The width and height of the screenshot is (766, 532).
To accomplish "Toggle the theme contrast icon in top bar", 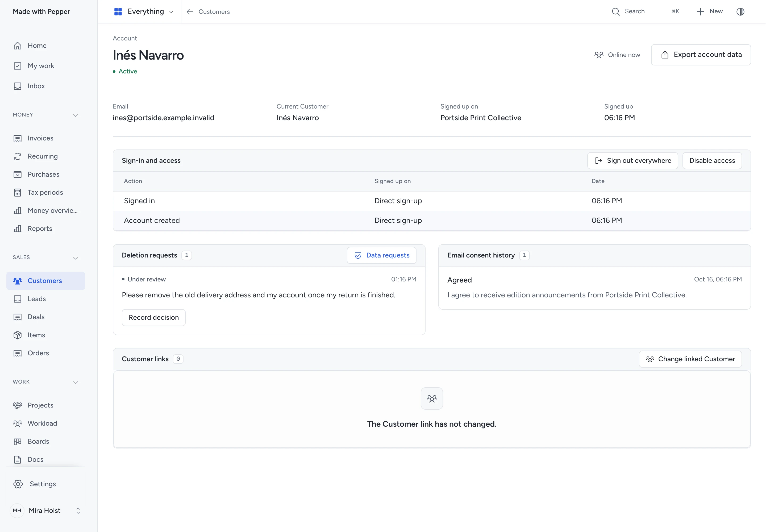I will 740,12.
